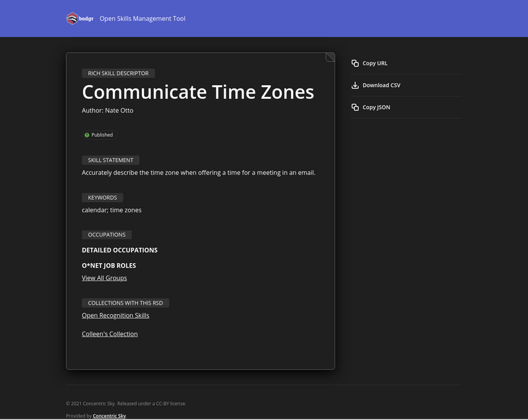Select the Copy JSON menu entry
This screenshot has width=528, height=420.
tap(377, 107)
